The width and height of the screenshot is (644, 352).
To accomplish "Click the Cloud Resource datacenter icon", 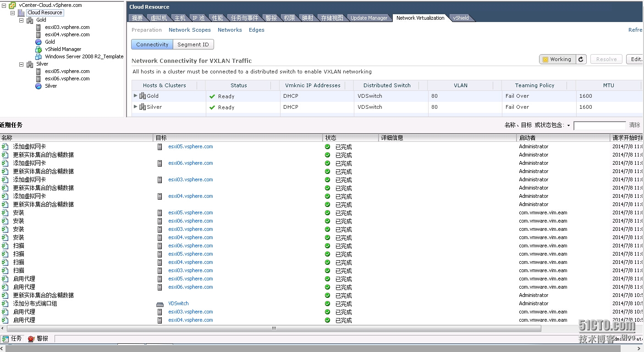I will [x=21, y=12].
